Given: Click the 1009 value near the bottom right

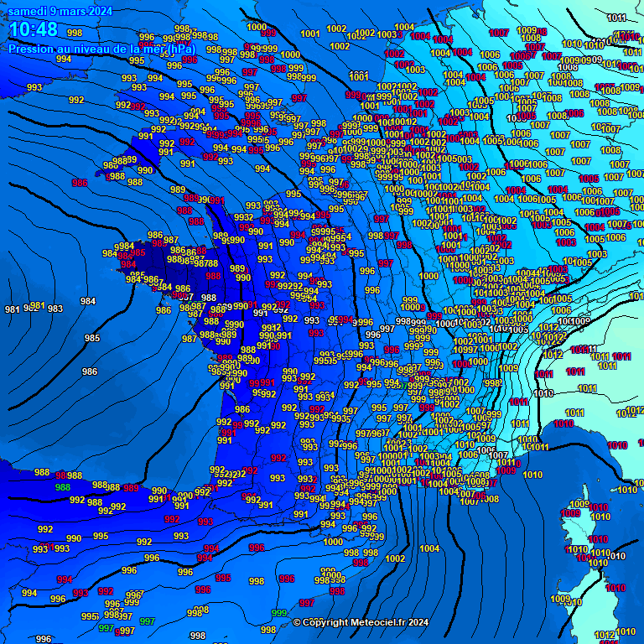Looking at the screenshot, I should (560, 599).
